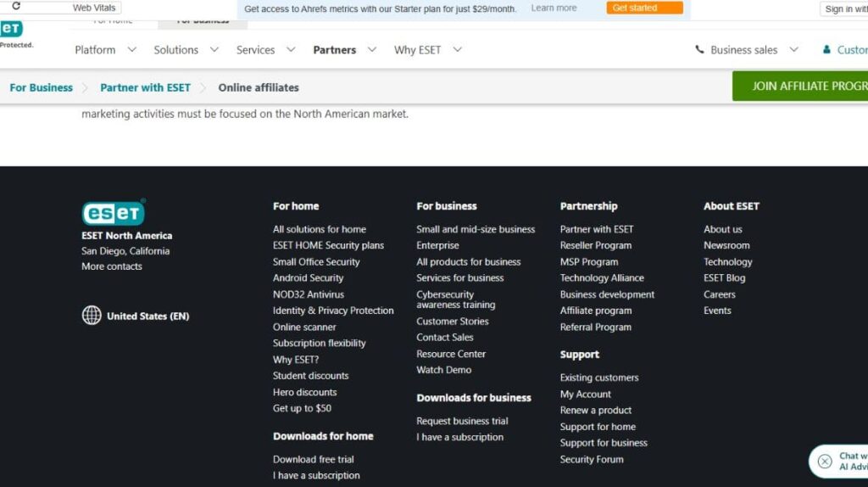Open My Account link
868x487 pixels.
585,394
